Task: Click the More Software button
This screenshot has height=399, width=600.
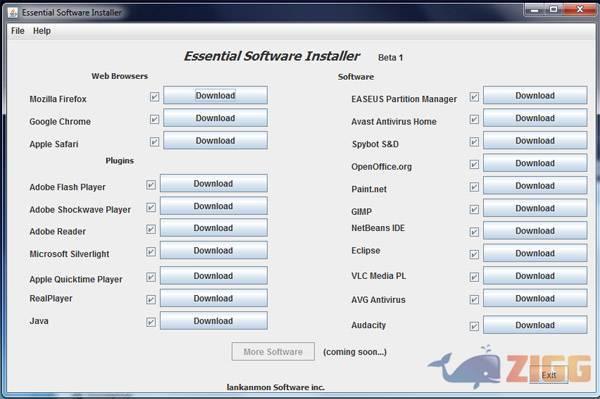Action: point(273,352)
